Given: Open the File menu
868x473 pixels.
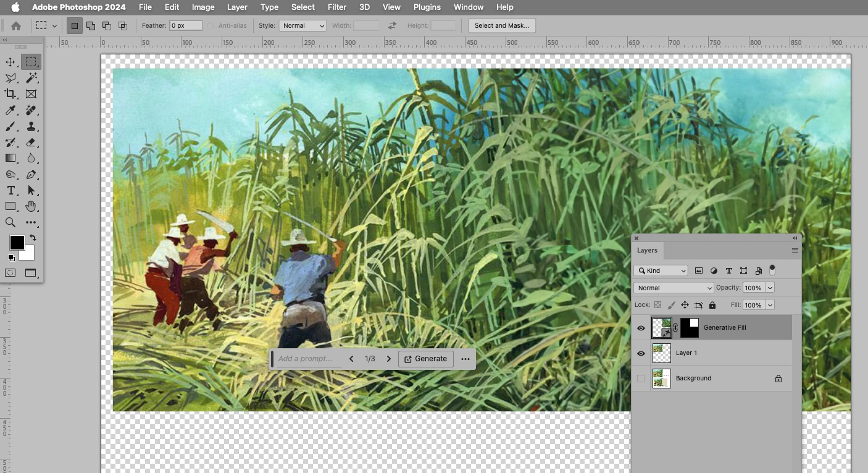Looking at the screenshot, I should coord(145,7).
